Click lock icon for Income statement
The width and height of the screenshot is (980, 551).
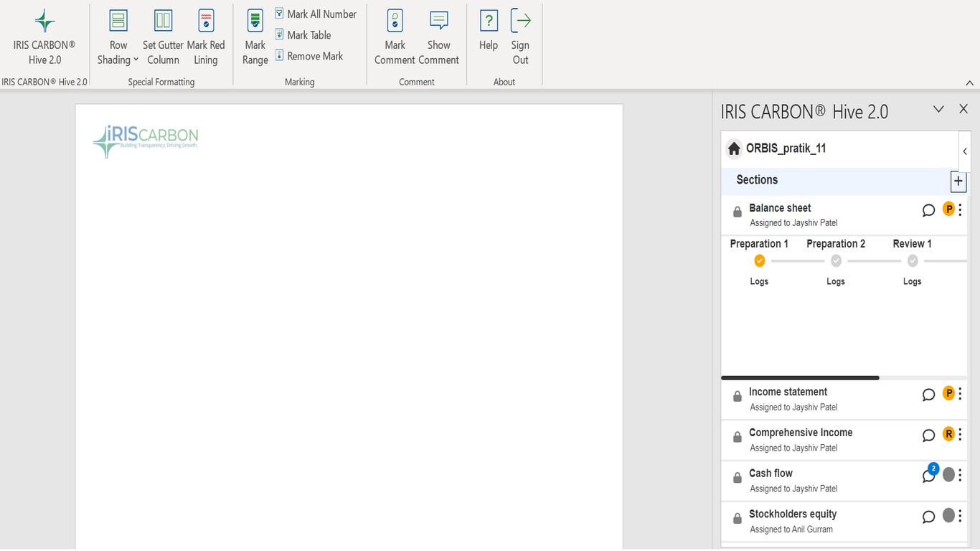tap(737, 397)
